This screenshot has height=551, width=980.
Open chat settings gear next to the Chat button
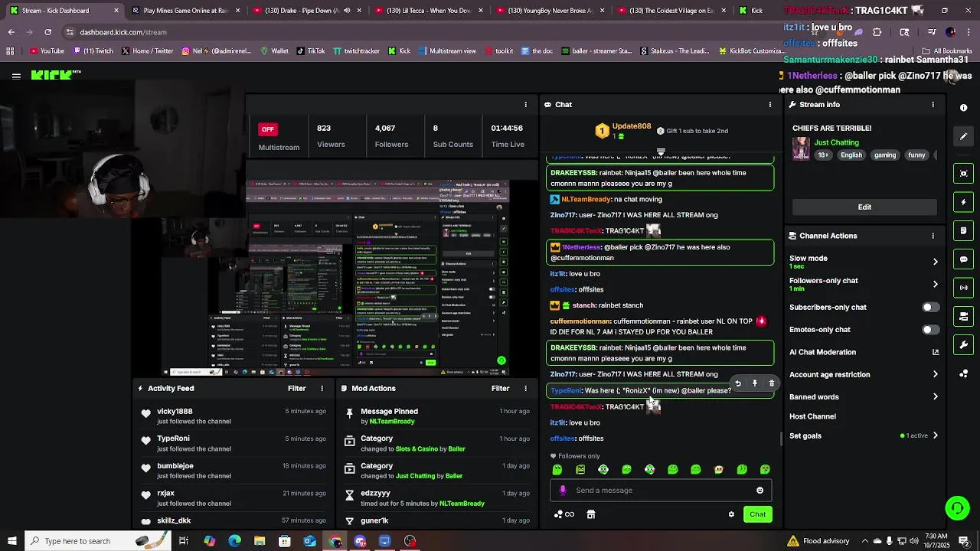click(731, 514)
